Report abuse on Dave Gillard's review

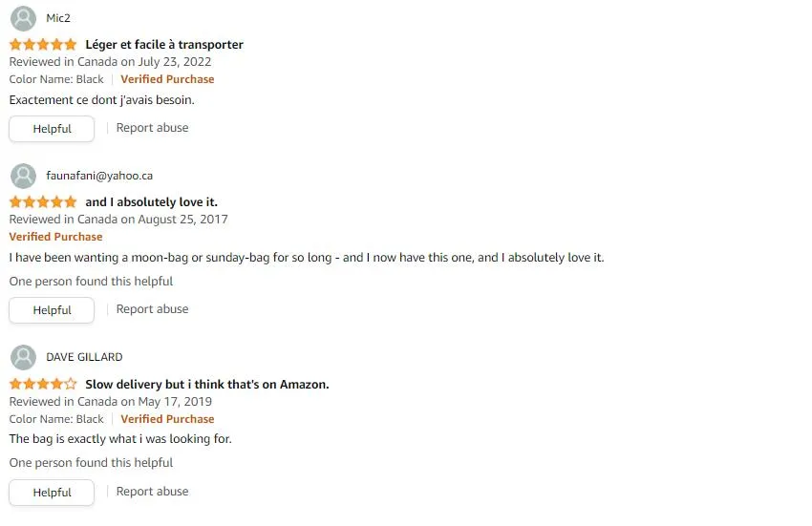click(x=152, y=492)
